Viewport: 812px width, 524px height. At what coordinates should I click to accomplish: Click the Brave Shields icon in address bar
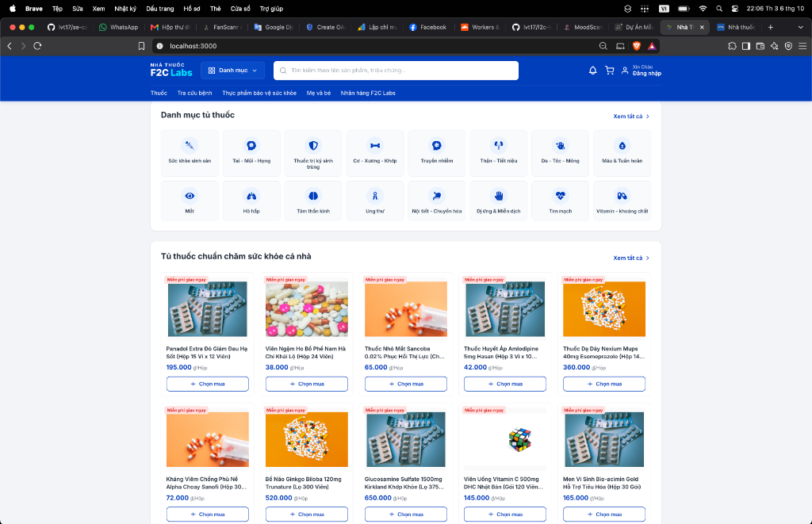(637, 46)
